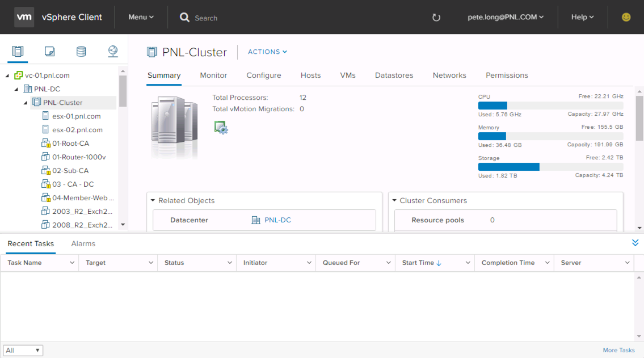The width and height of the screenshot is (644, 358).
Task: Click the Storage usage bar
Action: click(550, 167)
